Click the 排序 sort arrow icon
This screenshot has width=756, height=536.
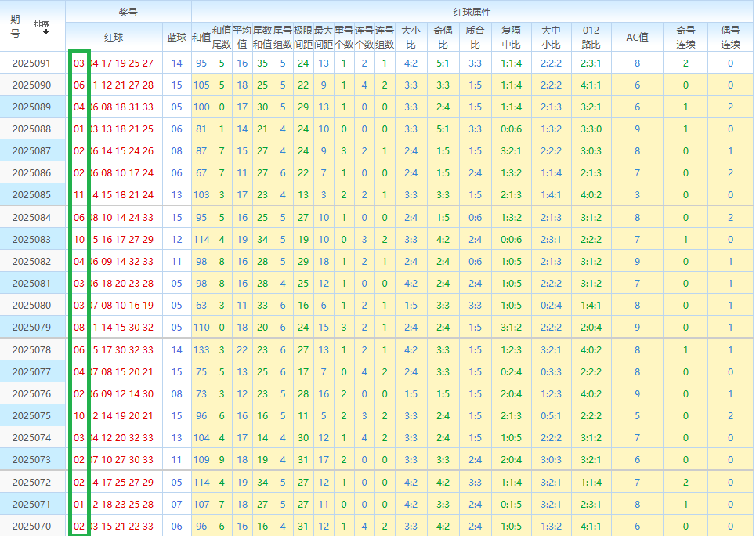45,32
